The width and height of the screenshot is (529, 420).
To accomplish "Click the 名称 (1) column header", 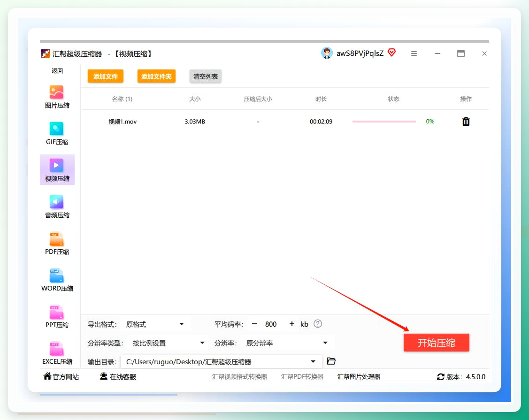I will tap(122, 99).
